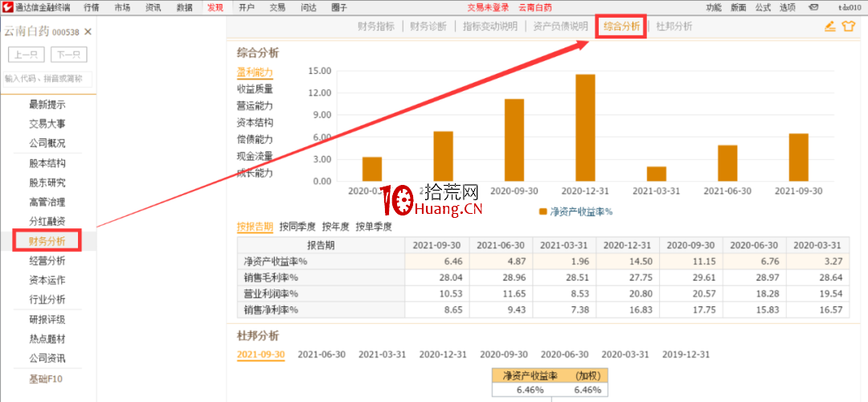868x402 pixels.
Task: Select 收益质量 chart category
Action: click(x=255, y=88)
